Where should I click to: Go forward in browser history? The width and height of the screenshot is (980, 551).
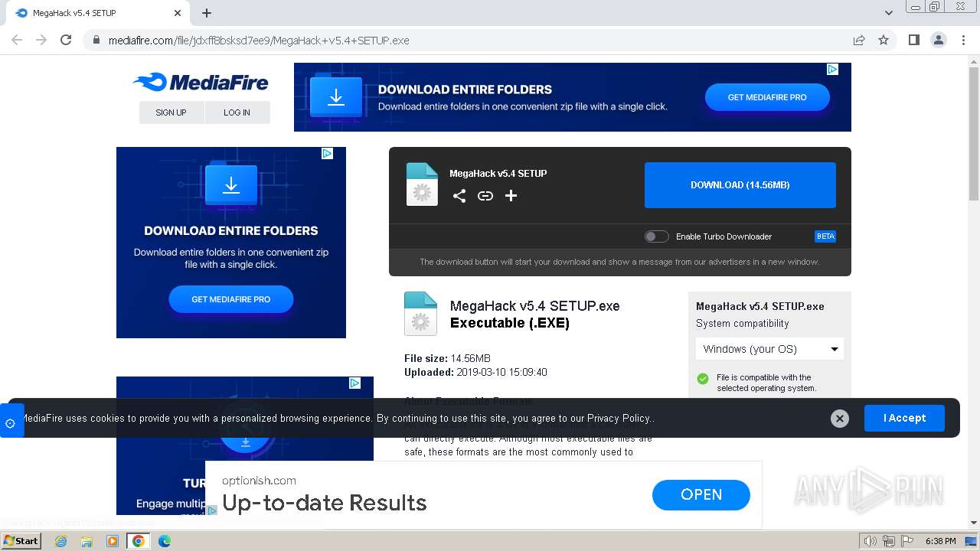click(41, 40)
